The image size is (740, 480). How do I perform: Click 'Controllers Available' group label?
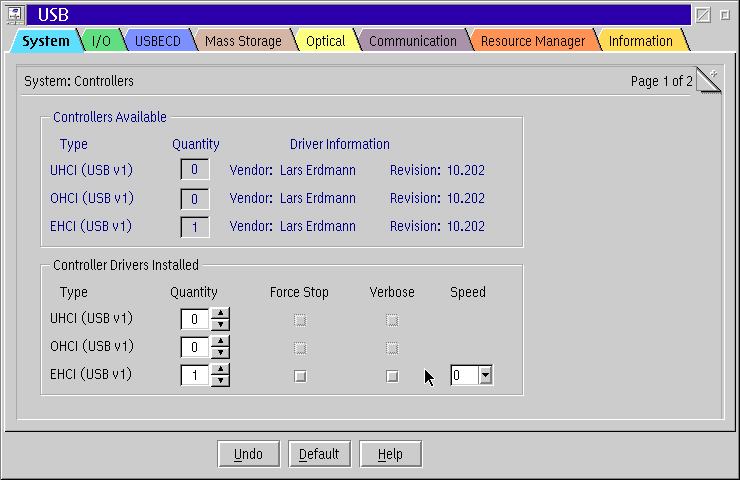click(109, 117)
